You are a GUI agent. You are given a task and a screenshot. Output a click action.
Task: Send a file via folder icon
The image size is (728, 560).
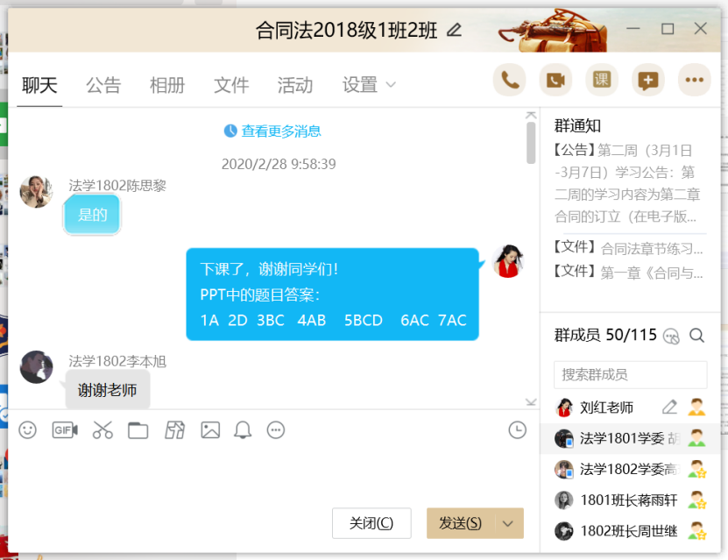tap(138, 430)
